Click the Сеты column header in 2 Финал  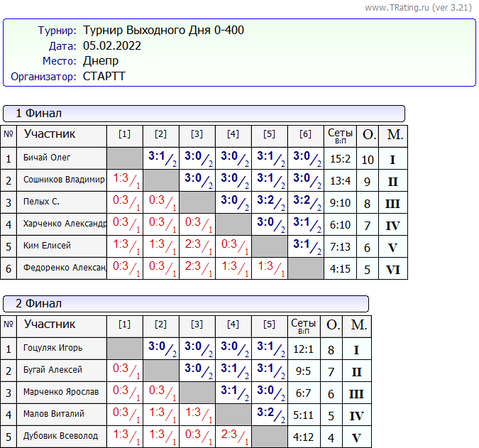click(303, 326)
